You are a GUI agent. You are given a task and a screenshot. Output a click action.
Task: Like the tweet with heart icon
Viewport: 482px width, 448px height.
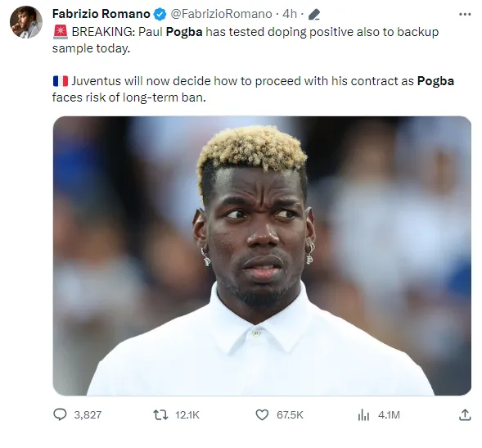point(262,414)
